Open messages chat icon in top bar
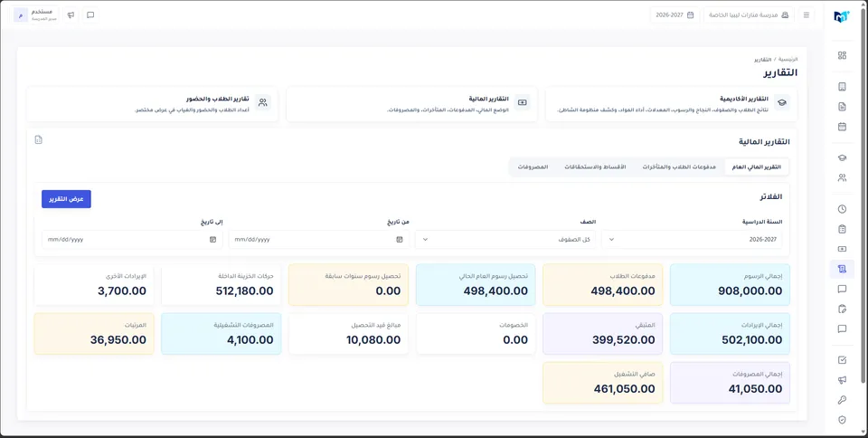 90,15
